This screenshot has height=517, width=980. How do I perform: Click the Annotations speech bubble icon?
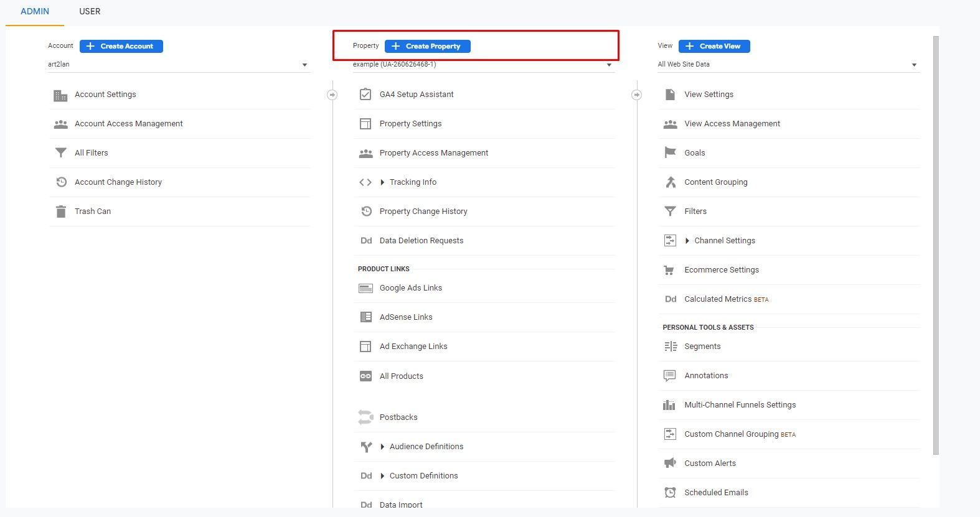(x=670, y=376)
